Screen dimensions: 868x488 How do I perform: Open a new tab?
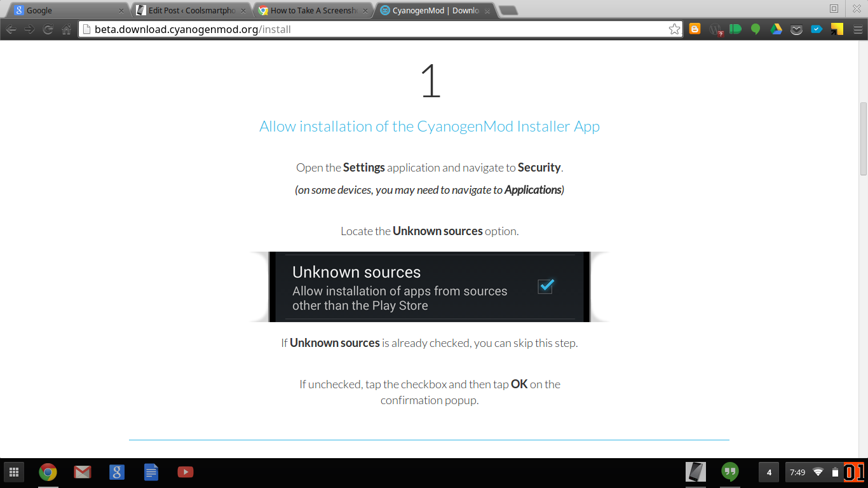coord(508,11)
